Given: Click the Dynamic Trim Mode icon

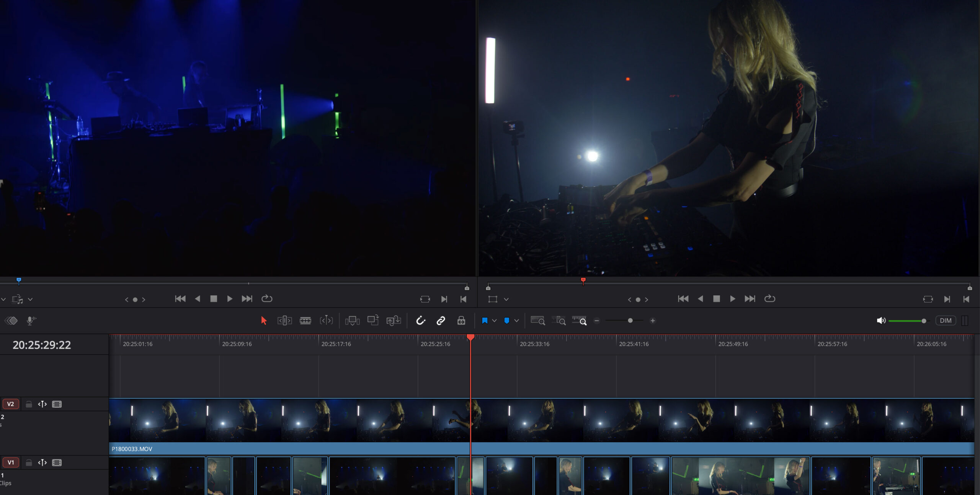Looking at the screenshot, I should [326, 321].
